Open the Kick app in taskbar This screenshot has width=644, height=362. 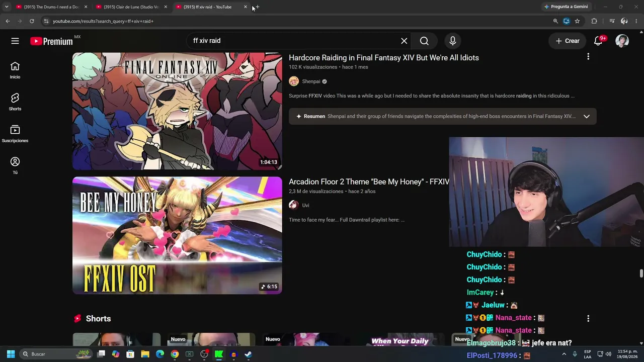pyautogui.click(x=219, y=354)
